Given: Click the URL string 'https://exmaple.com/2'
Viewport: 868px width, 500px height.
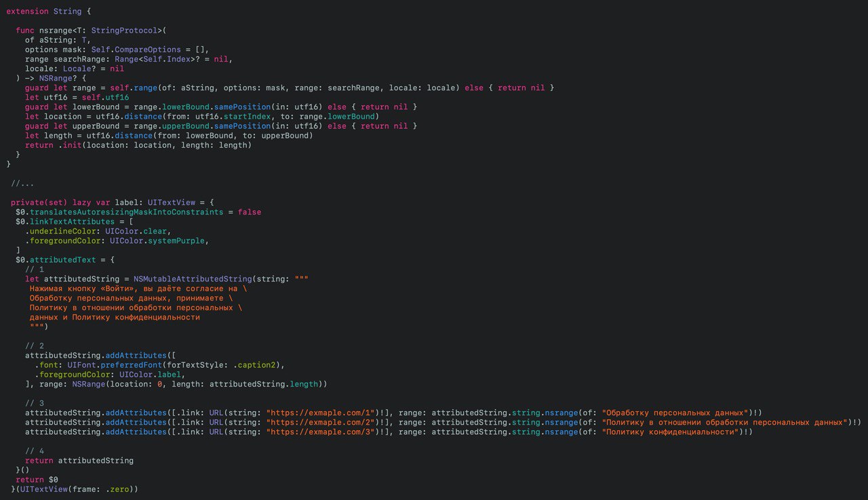Looking at the screenshot, I should pos(321,422).
